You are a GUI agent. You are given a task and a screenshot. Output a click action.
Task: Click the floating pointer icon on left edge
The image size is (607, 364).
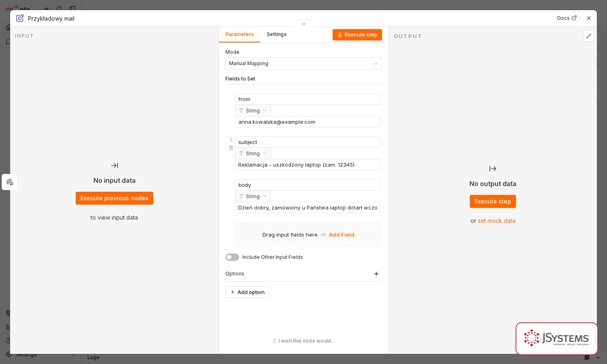tap(10, 182)
